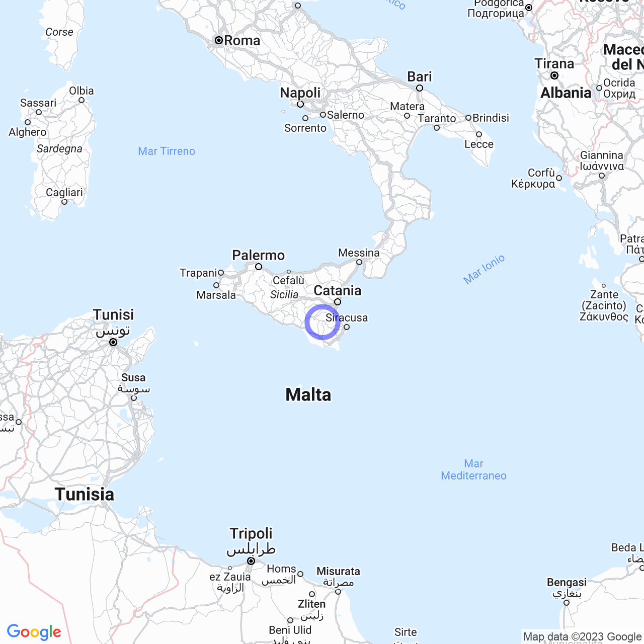Click the Bari city marker

420,88
